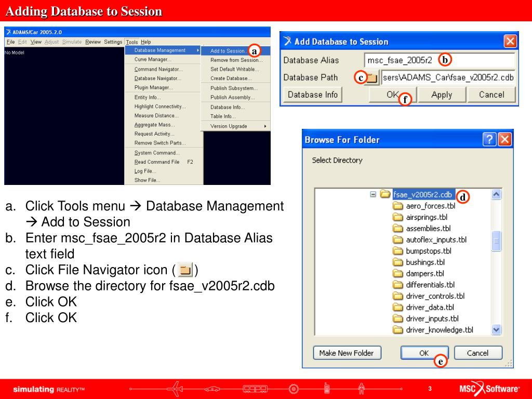Choose Aggregate Mass from the Tools menu
Image resolution: width=532 pixels, height=399 pixels.
(164, 125)
